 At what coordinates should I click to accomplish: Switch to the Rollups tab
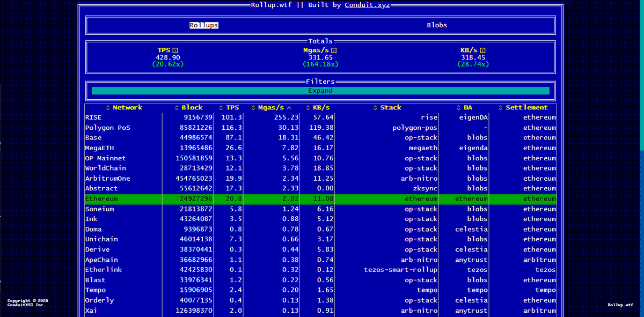pyautogui.click(x=204, y=25)
